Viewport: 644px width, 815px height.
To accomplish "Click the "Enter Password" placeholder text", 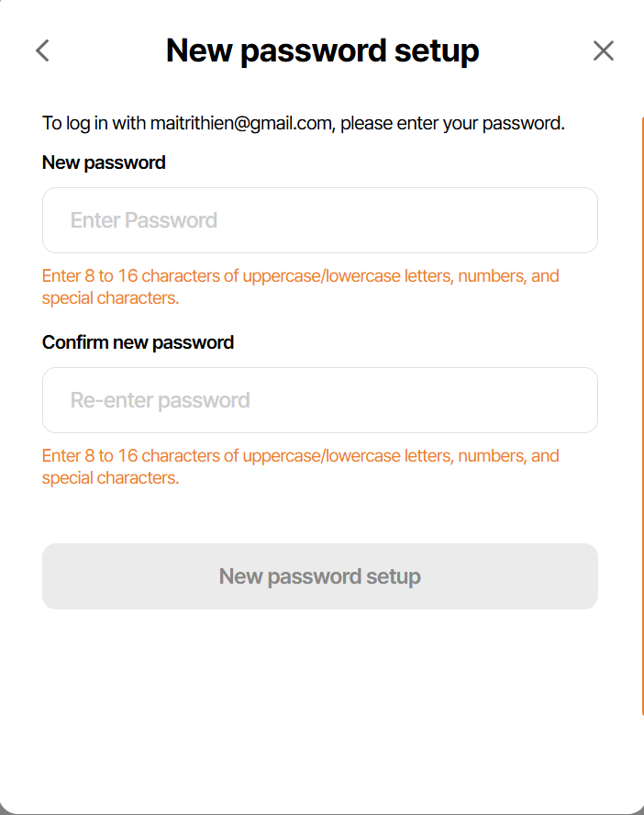I will pyautogui.click(x=144, y=220).
